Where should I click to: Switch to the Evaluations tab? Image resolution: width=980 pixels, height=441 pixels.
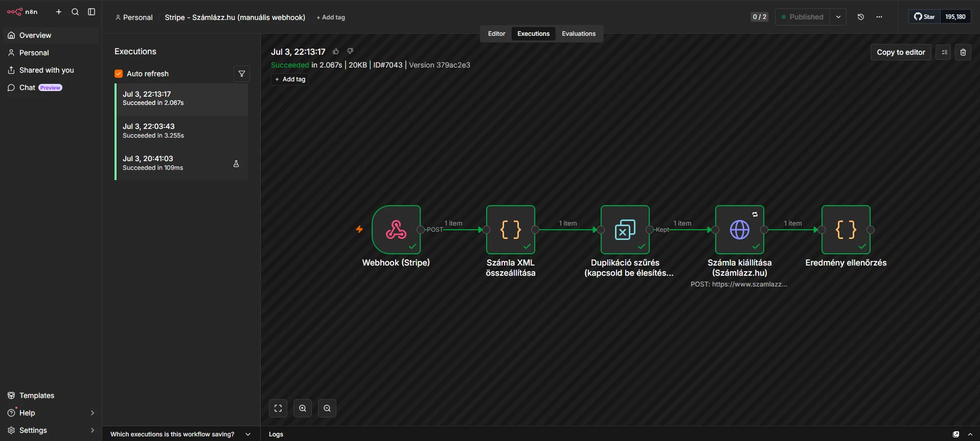point(579,34)
